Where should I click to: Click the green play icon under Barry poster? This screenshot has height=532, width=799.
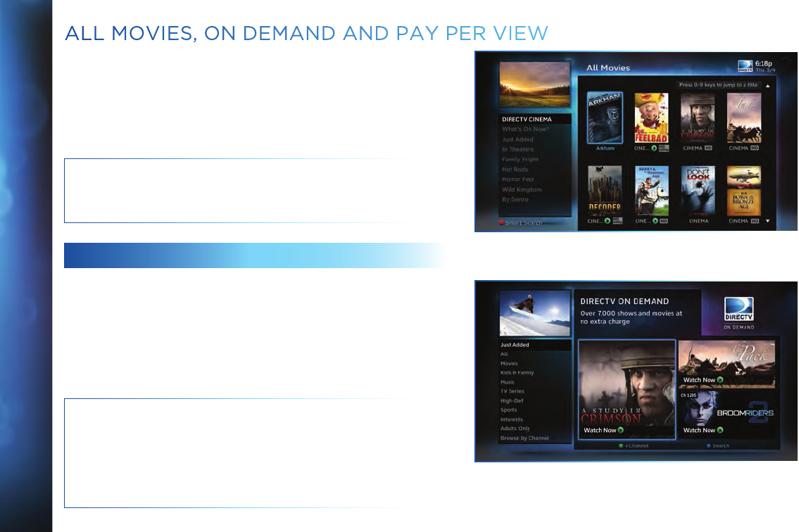[x=654, y=221]
